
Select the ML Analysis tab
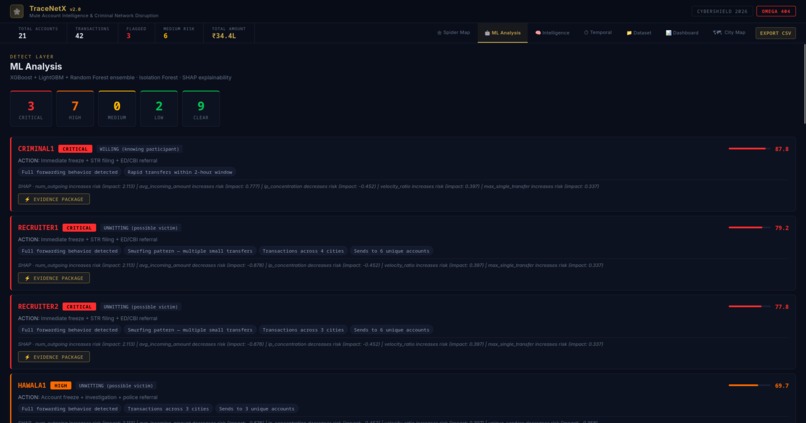click(x=502, y=32)
